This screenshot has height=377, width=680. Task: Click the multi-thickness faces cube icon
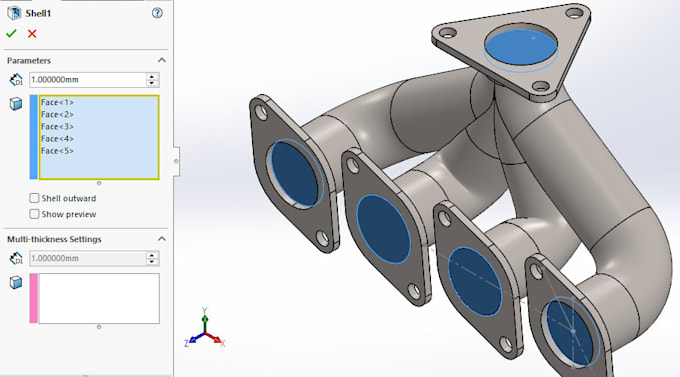coord(16,282)
